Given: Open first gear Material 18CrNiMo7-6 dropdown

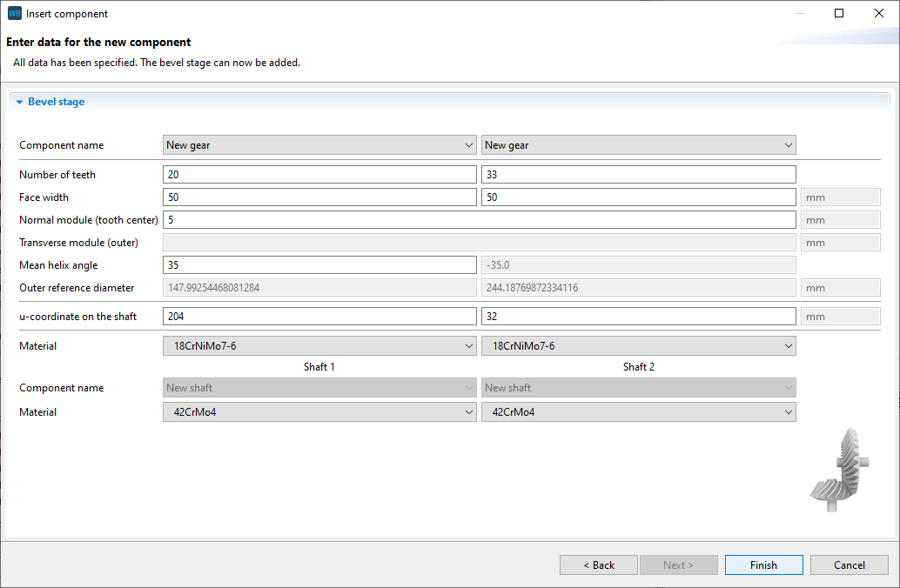Looking at the screenshot, I should pos(319,346).
